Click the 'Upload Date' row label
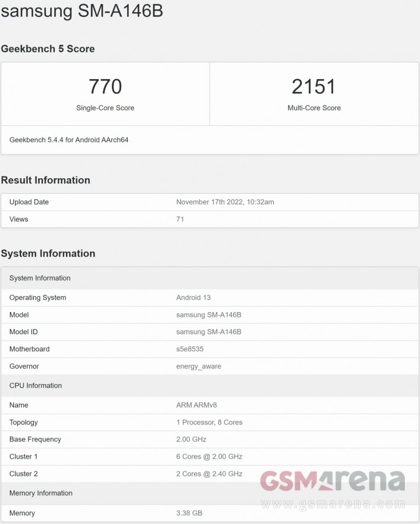 click(29, 202)
